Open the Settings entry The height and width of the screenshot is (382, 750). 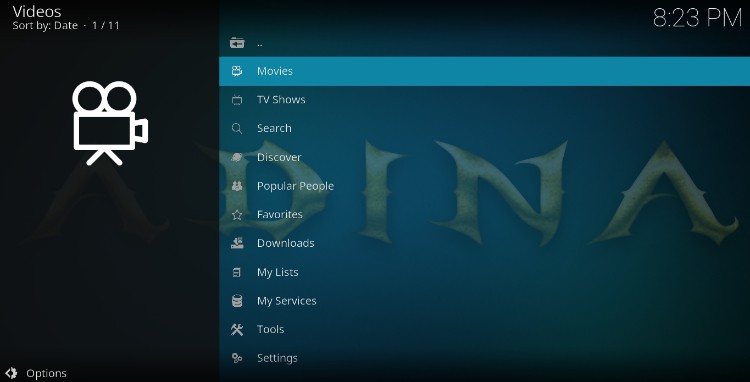(485, 358)
